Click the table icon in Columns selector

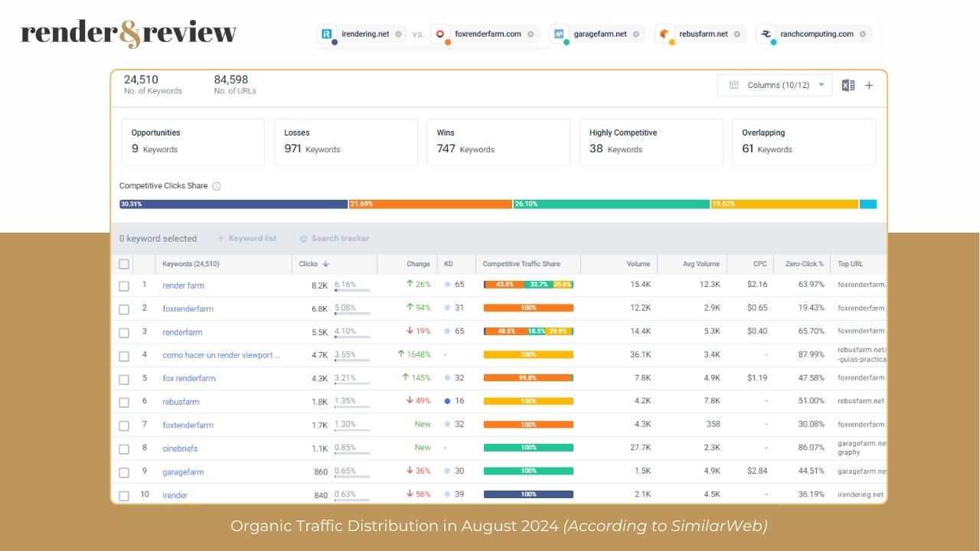(733, 85)
